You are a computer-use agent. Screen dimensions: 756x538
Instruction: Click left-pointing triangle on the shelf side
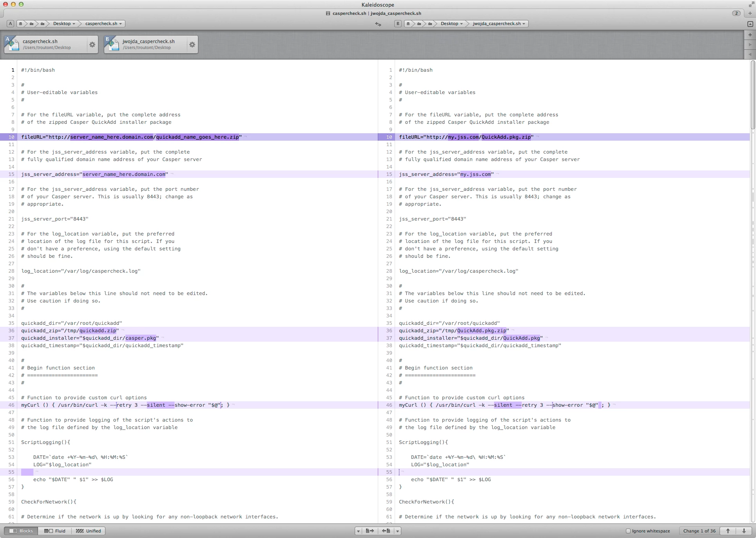750,54
